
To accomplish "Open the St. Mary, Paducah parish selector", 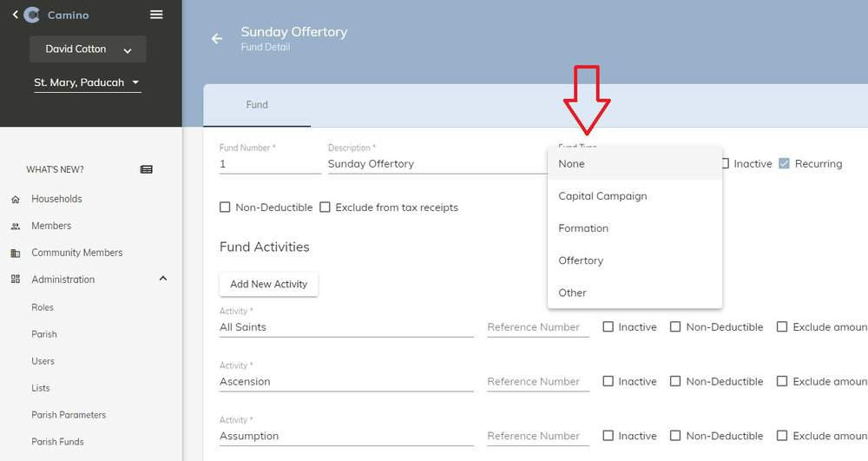I will pyautogui.click(x=88, y=82).
